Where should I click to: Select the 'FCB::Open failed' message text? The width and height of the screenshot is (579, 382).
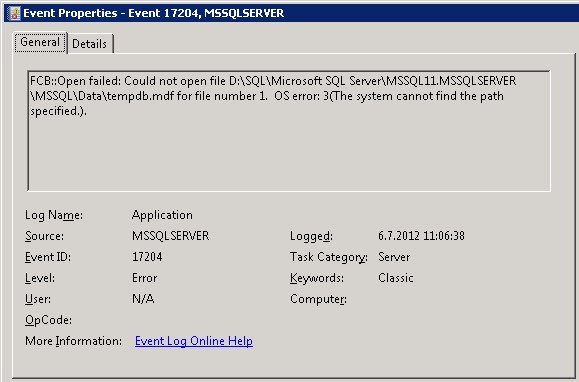273,96
